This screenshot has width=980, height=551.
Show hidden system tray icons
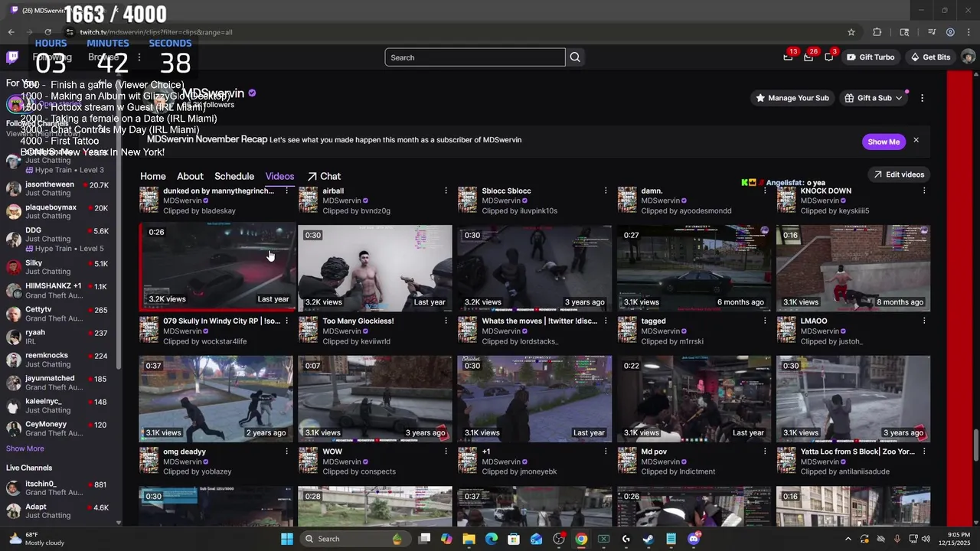coord(848,539)
